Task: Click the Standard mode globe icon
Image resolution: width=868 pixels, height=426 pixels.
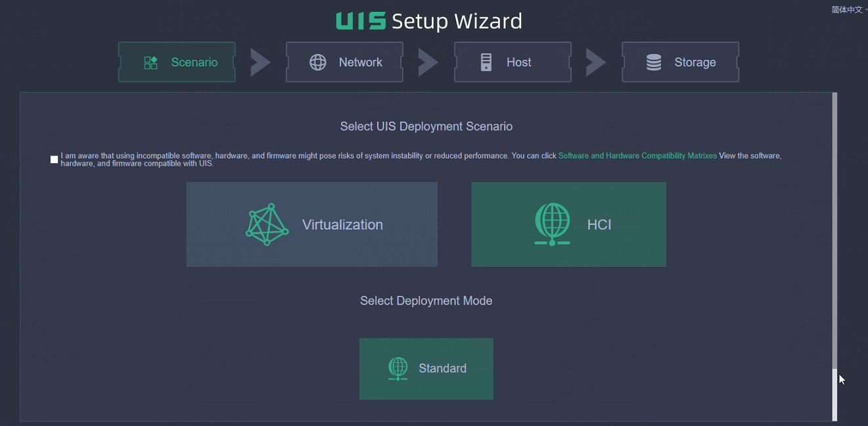Action: [398, 369]
